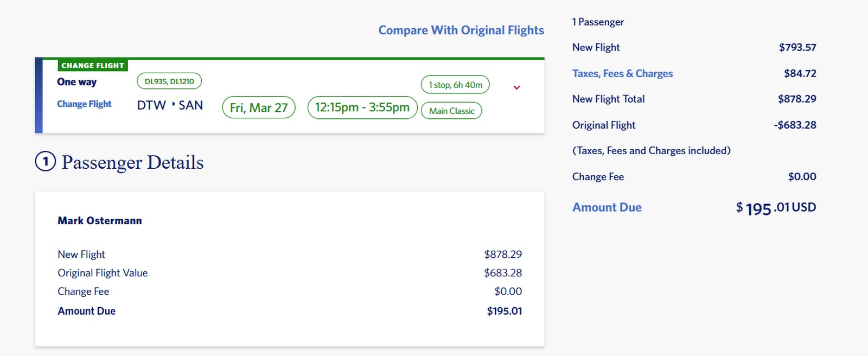
Task: Click the One way label
Action: [x=76, y=82]
